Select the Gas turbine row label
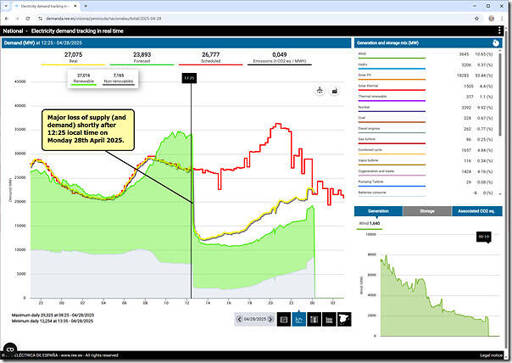 pyautogui.click(x=367, y=139)
